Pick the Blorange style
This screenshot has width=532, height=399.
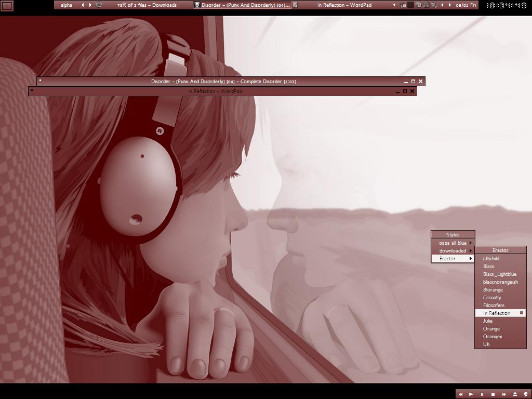500,290
